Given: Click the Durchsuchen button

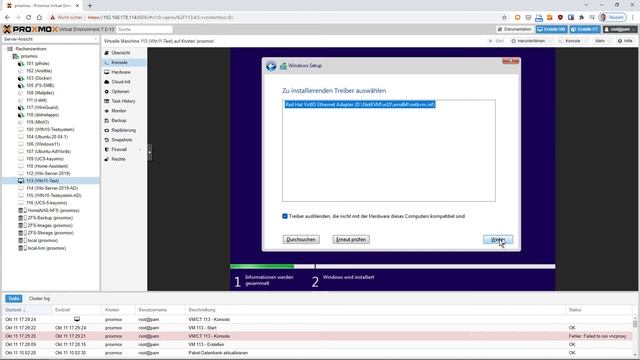Looking at the screenshot, I should [301, 240].
